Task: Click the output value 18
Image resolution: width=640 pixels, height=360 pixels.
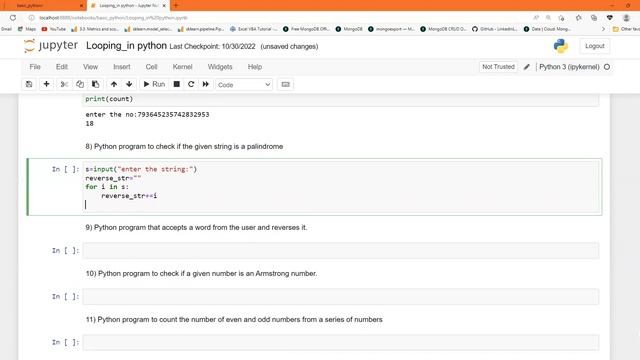Action: click(x=89, y=124)
